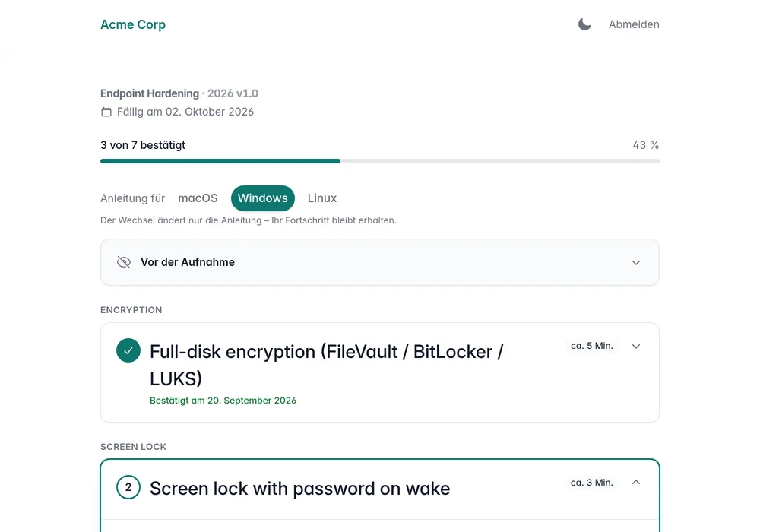
Task: Select the macOS instructions option
Action: (x=198, y=198)
